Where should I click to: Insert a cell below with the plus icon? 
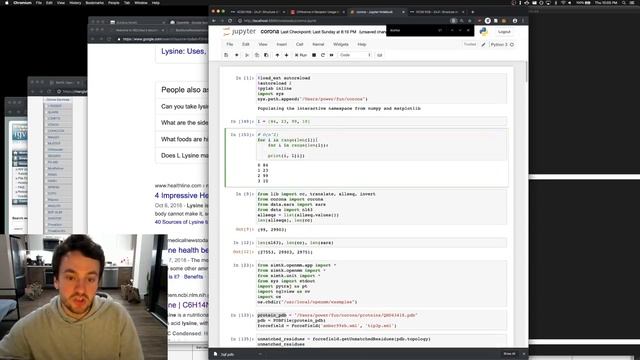(x=237, y=55)
